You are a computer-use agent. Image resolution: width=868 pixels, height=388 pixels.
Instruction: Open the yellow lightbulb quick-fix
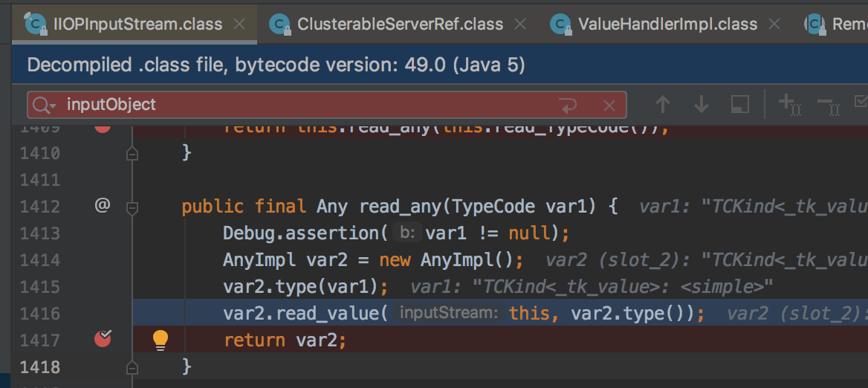(x=160, y=339)
